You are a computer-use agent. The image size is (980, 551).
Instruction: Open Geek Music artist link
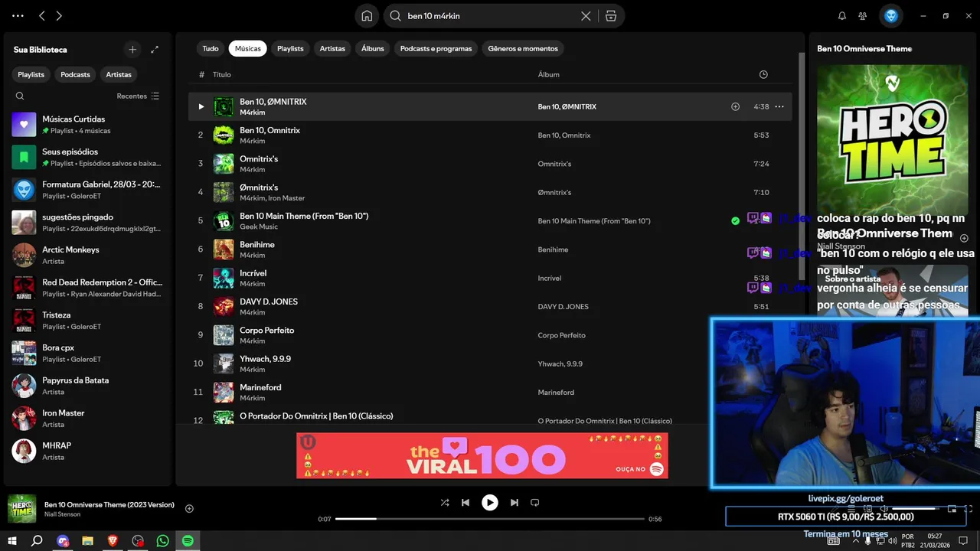(259, 227)
